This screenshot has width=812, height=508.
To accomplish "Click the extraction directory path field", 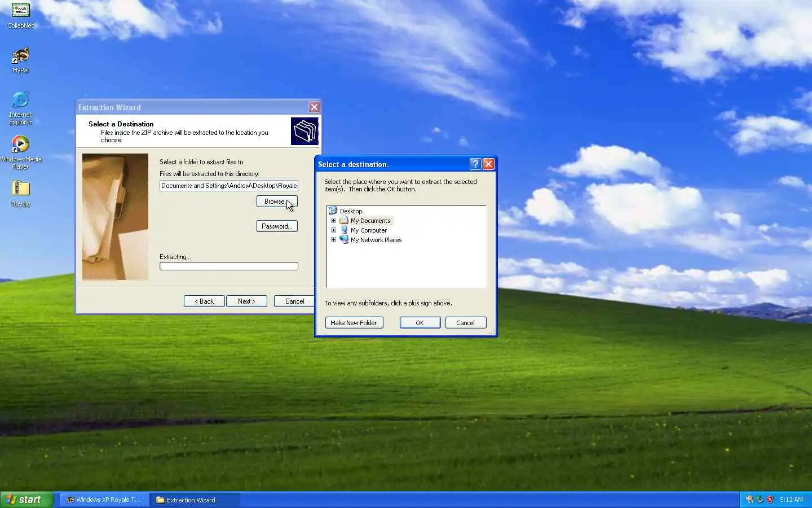I will click(x=229, y=186).
